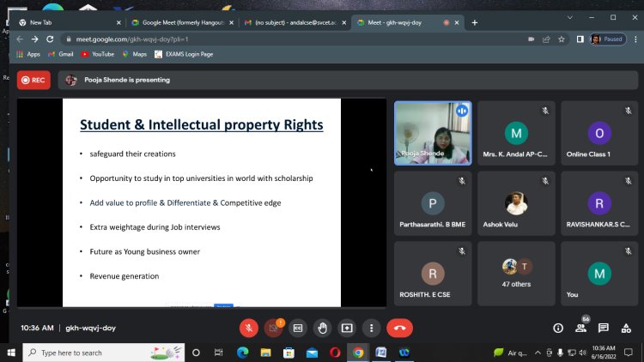Open Gmail bookmark

point(61,54)
